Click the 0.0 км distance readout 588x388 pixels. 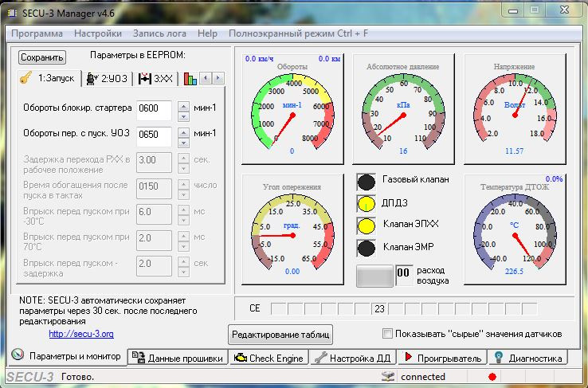329,58
